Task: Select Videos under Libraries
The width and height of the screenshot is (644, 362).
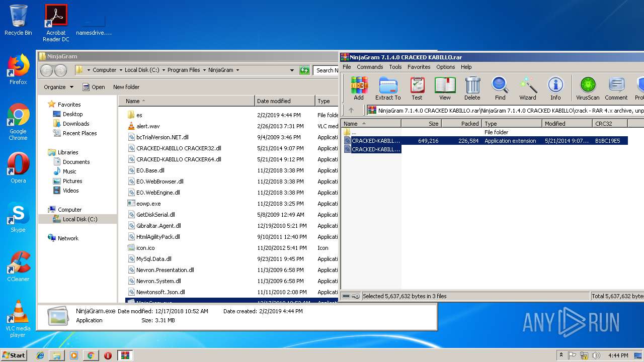Action: point(70,191)
